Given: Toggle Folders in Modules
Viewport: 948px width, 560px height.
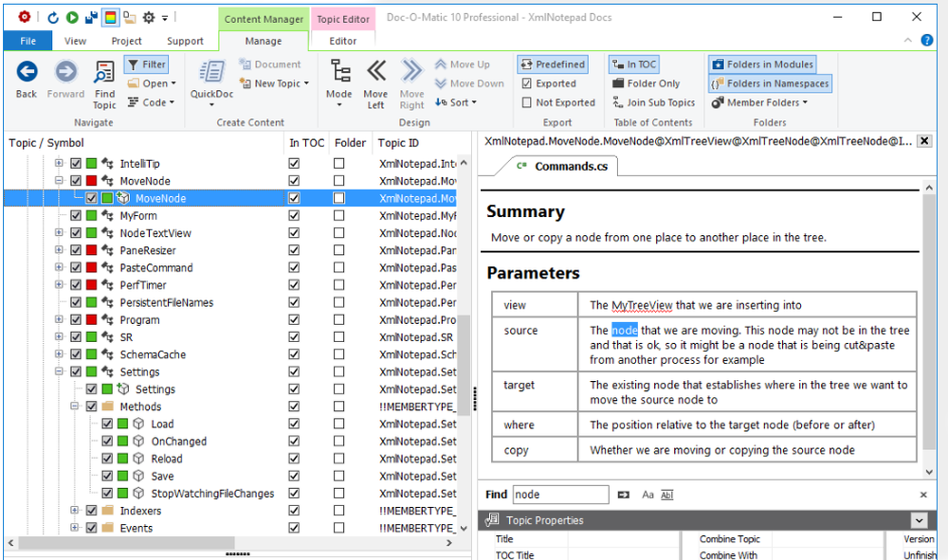Looking at the screenshot, I should [x=762, y=64].
